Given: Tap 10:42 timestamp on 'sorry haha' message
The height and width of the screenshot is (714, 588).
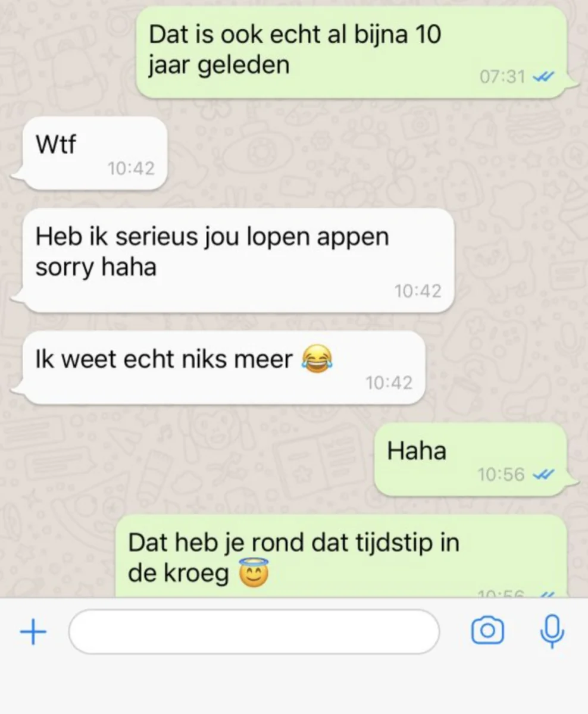Looking at the screenshot, I should 418,291.
